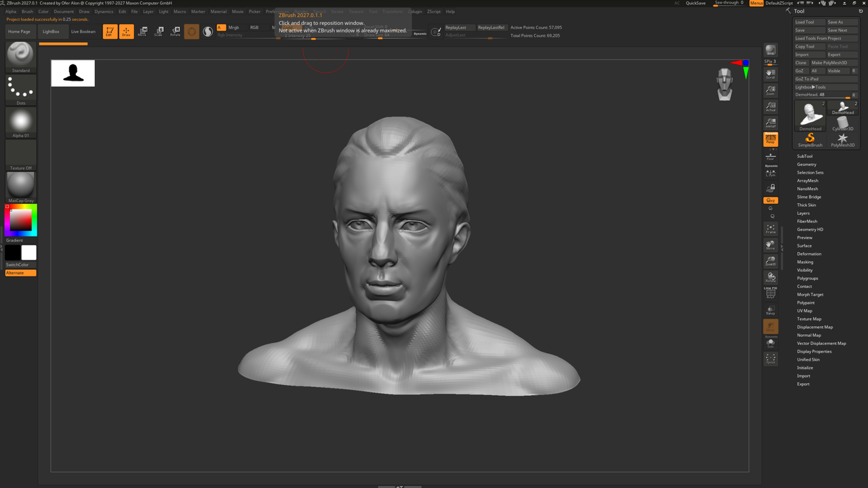Expand the UV Map subpalette

pyautogui.click(x=804, y=311)
